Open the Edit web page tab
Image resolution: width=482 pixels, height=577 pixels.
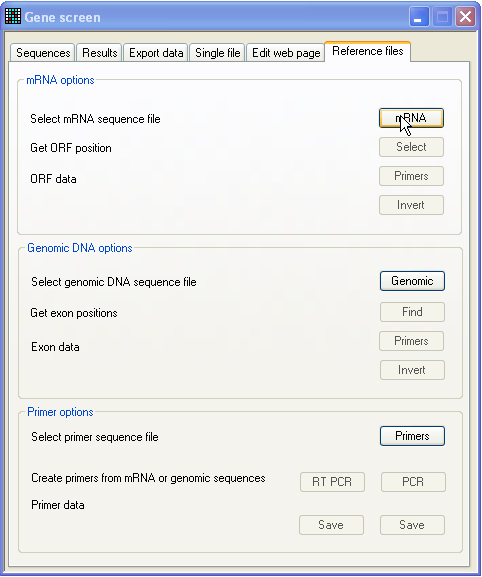[286, 53]
